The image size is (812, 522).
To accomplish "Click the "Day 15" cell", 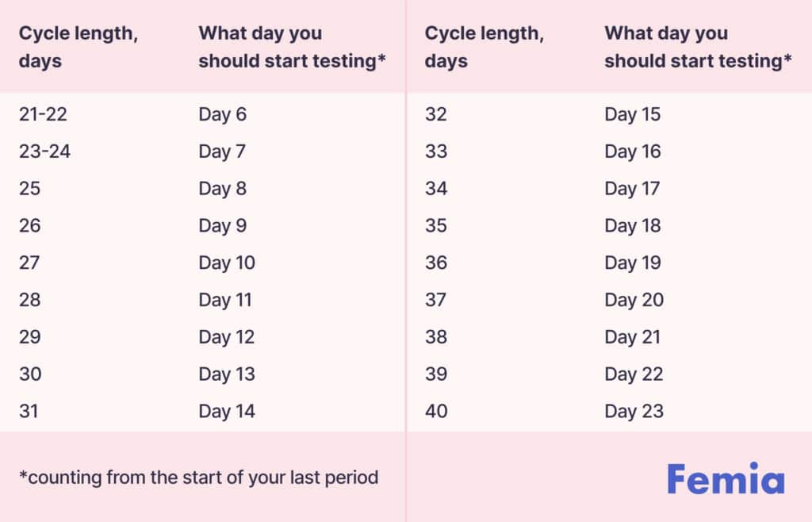I will (x=632, y=114).
